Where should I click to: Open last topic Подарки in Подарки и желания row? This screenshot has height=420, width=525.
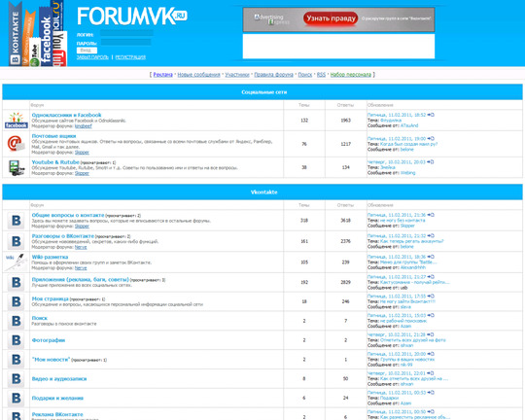click(389, 399)
